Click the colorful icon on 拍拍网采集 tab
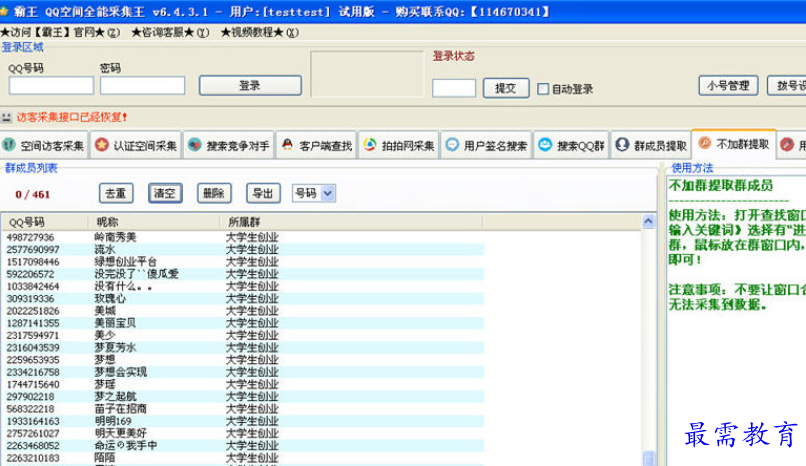The height and width of the screenshot is (466, 806). [370, 145]
